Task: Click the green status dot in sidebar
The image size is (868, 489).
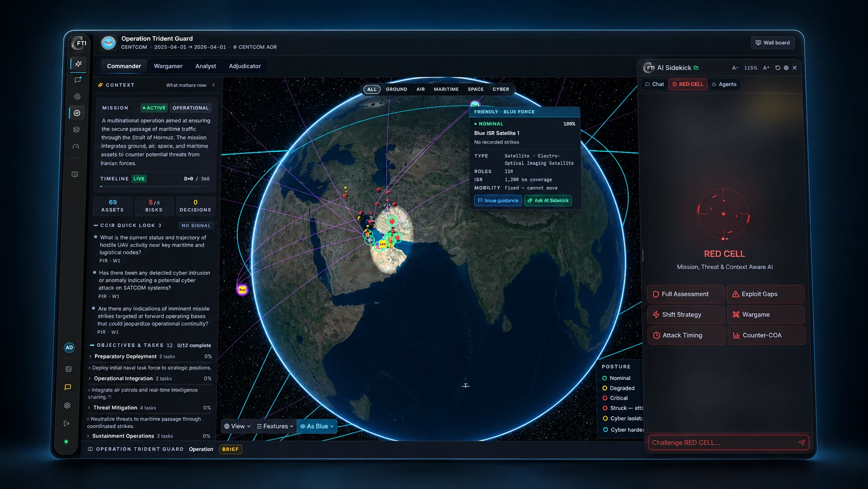Action: click(66, 442)
